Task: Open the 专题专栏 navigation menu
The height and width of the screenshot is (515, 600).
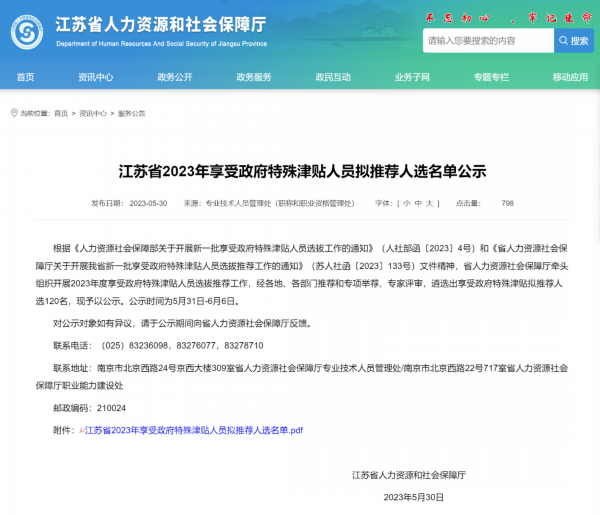Action: [x=491, y=77]
